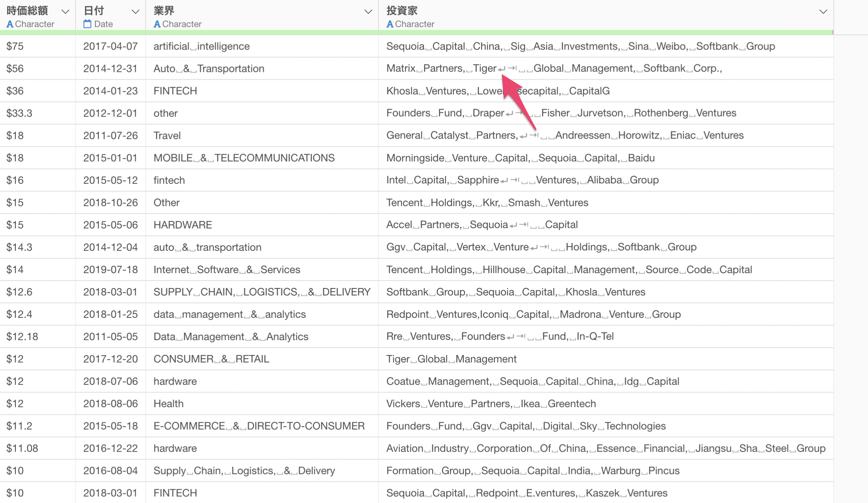Select date 2012-12-01

tap(110, 113)
